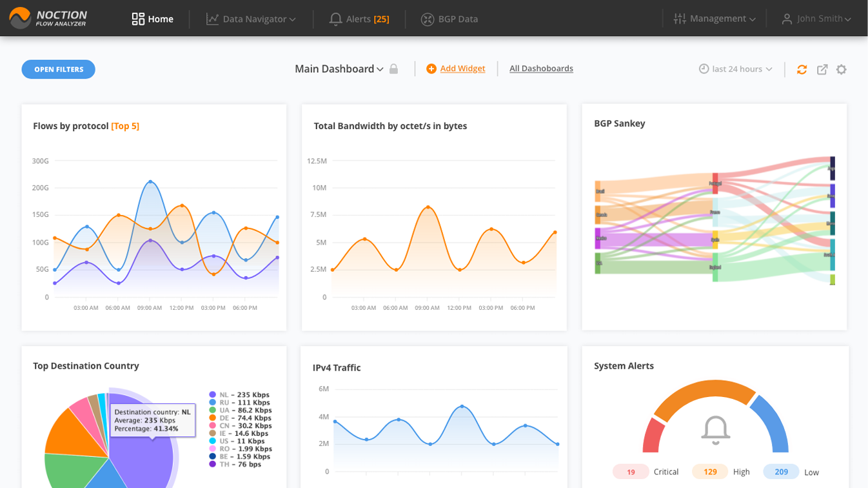Expand the Management menu
This screenshot has height=488, width=868.
(715, 19)
